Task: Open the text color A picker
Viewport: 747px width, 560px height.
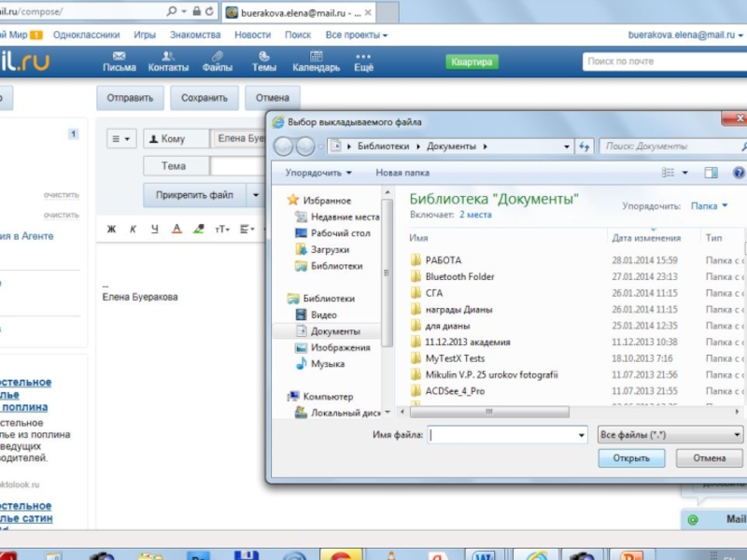Action: (x=176, y=229)
